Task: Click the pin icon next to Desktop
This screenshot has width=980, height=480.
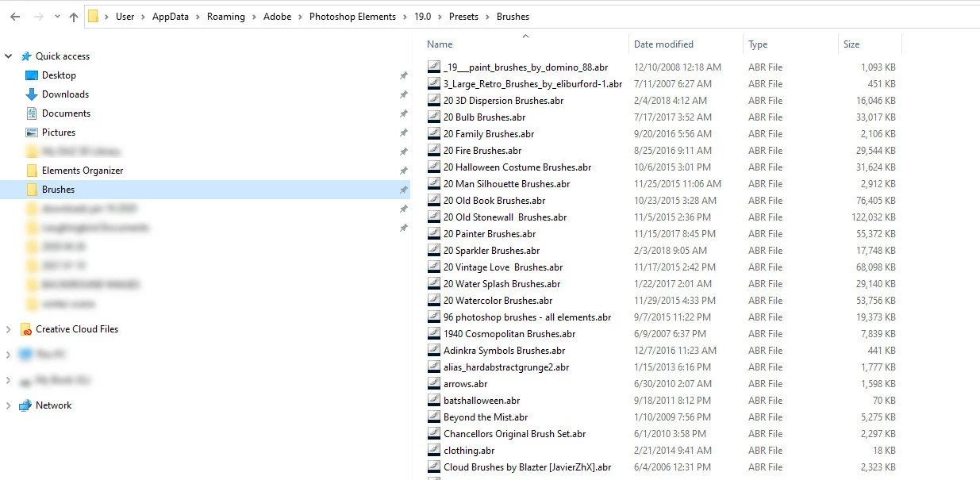Action: pos(403,75)
